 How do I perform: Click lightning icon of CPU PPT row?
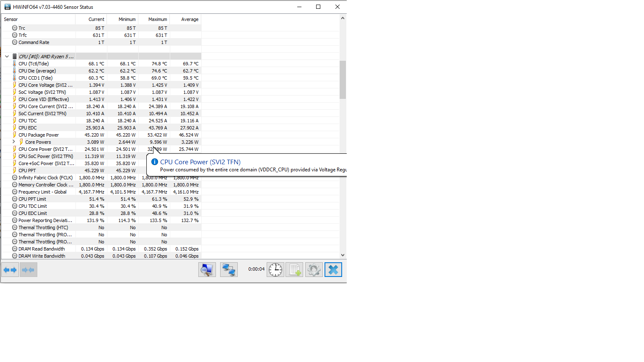(14, 171)
